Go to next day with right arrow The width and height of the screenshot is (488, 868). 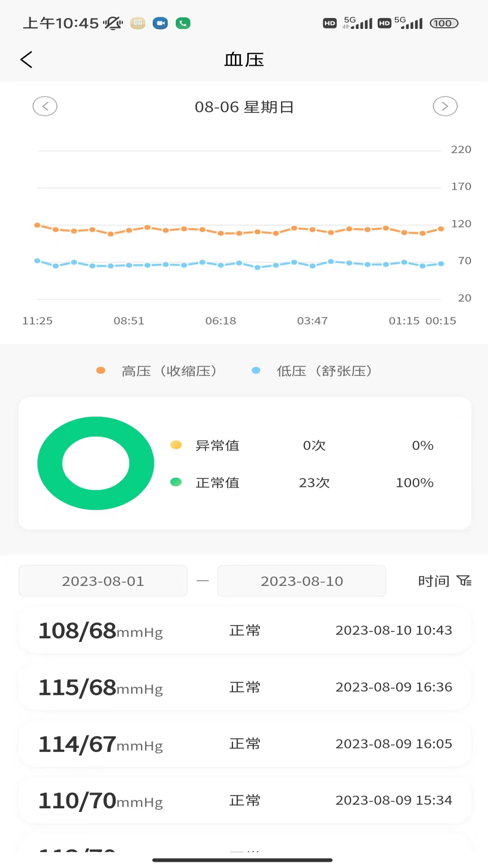(445, 107)
